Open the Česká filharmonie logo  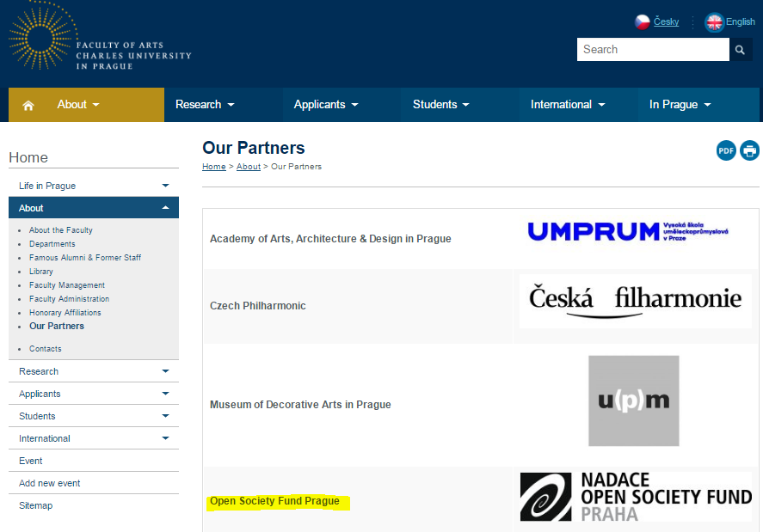pos(636,302)
